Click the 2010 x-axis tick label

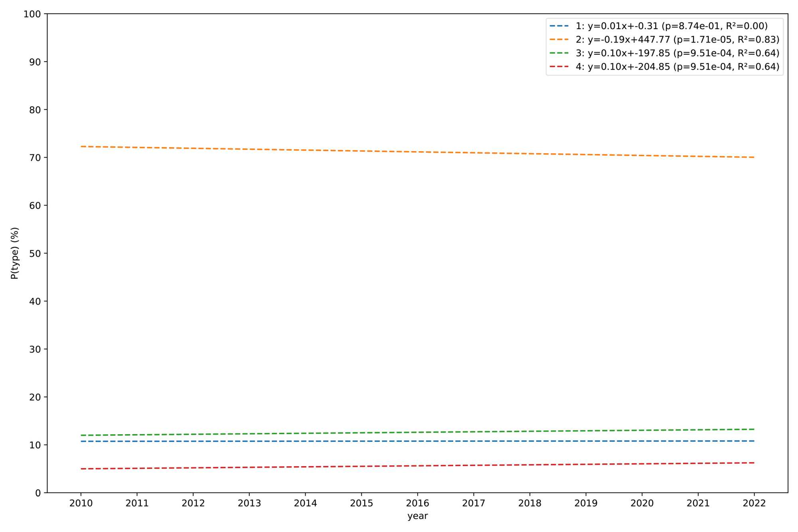[x=81, y=503]
